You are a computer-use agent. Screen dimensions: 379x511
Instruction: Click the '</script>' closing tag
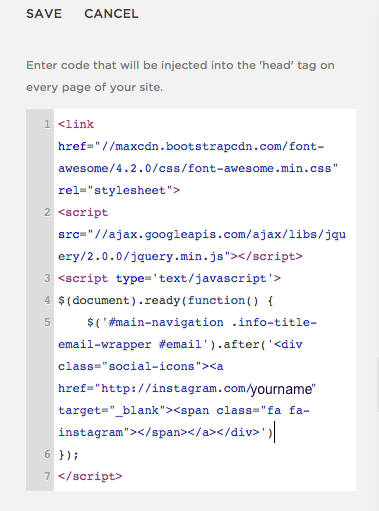(x=90, y=477)
